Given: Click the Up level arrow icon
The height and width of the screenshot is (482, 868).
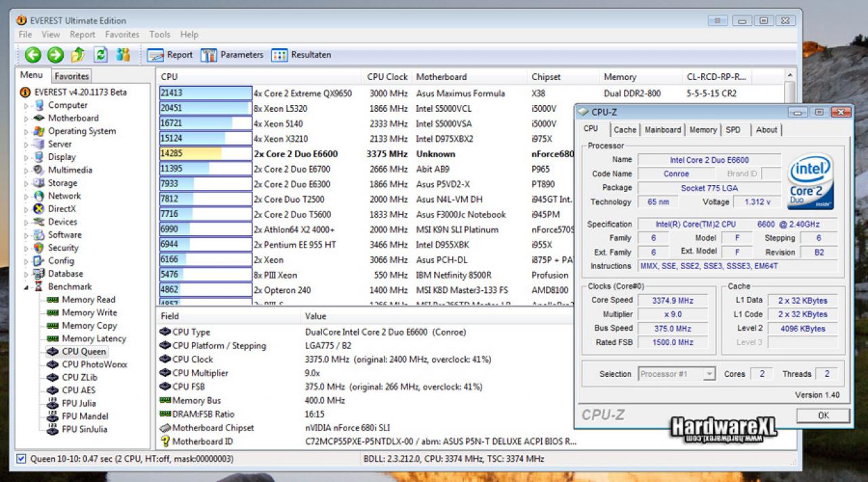Looking at the screenshot, I should (x=78, y=55).
